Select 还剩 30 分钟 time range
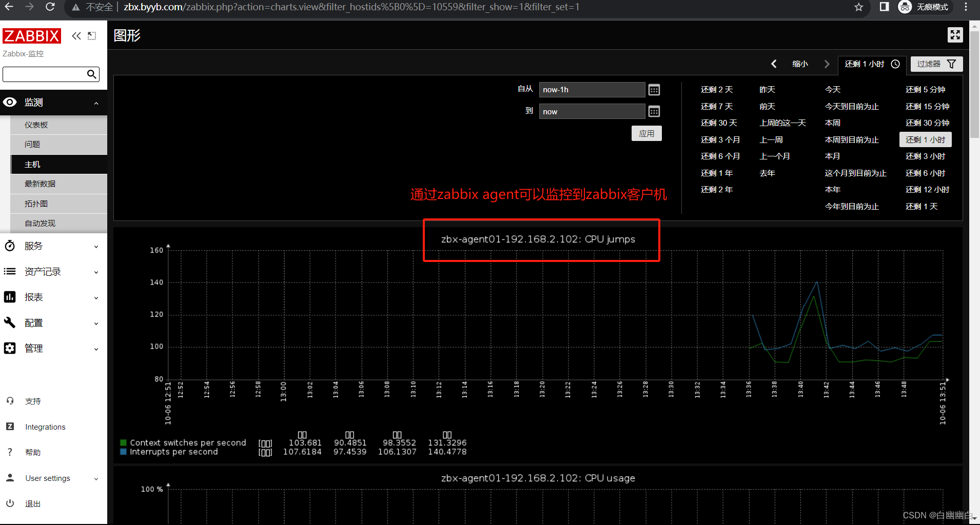This screenshot has height=525, width=980. pos(928,123)
